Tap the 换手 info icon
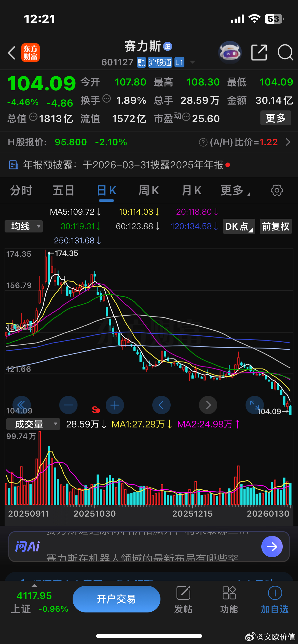298x644 pixels. (x=106, y=98)
